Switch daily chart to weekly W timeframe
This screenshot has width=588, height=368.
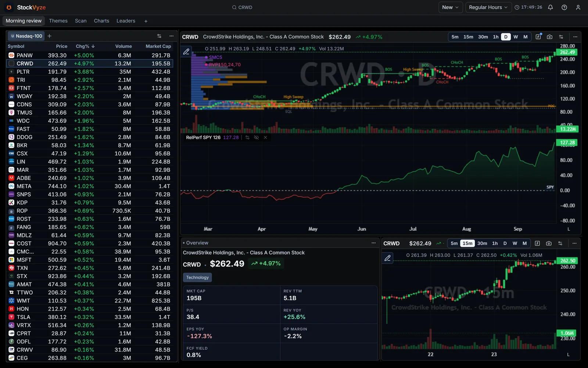pos(516,37)
